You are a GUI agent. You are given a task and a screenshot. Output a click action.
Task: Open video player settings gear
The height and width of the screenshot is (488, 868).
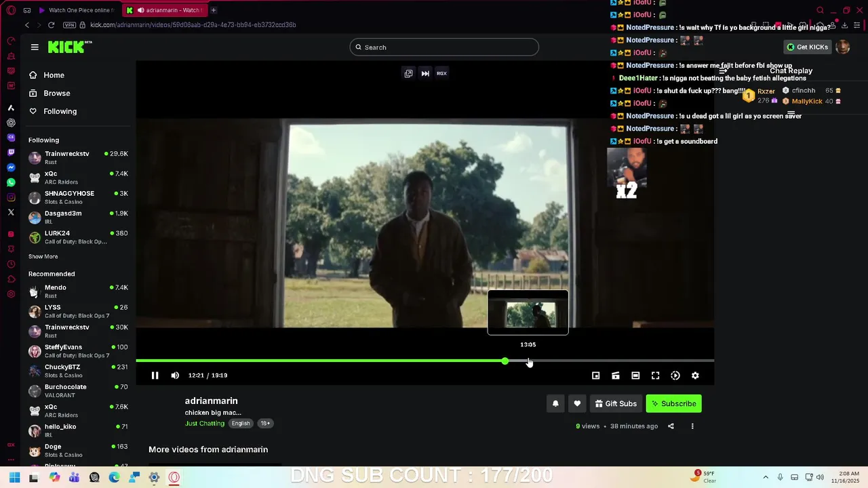695,375
